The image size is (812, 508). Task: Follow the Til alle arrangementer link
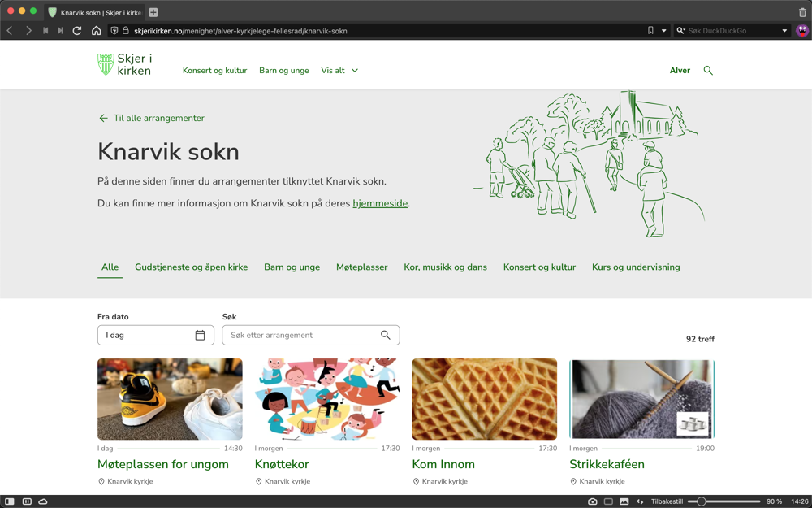(x=151, y=118)
